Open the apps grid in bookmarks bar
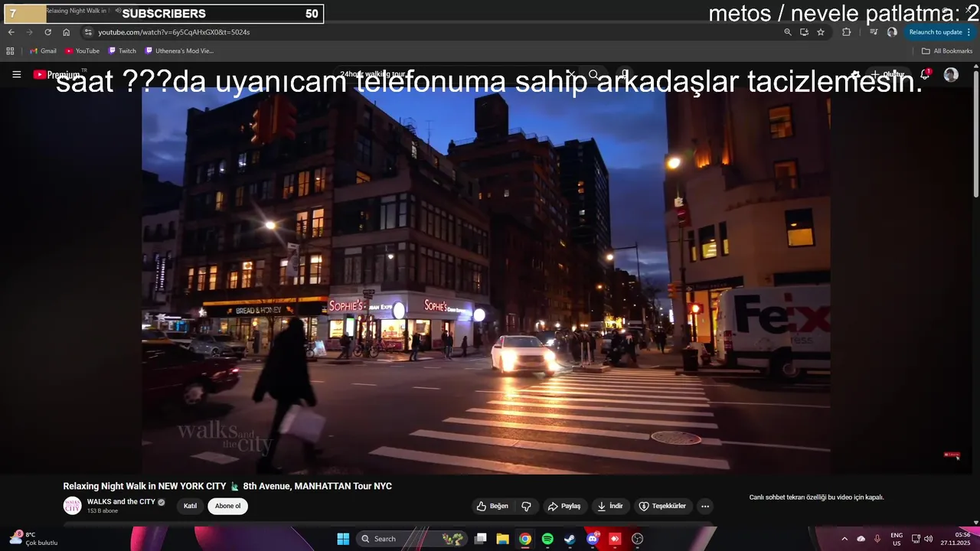Screen dimensions: 980x551 point(10,51)
